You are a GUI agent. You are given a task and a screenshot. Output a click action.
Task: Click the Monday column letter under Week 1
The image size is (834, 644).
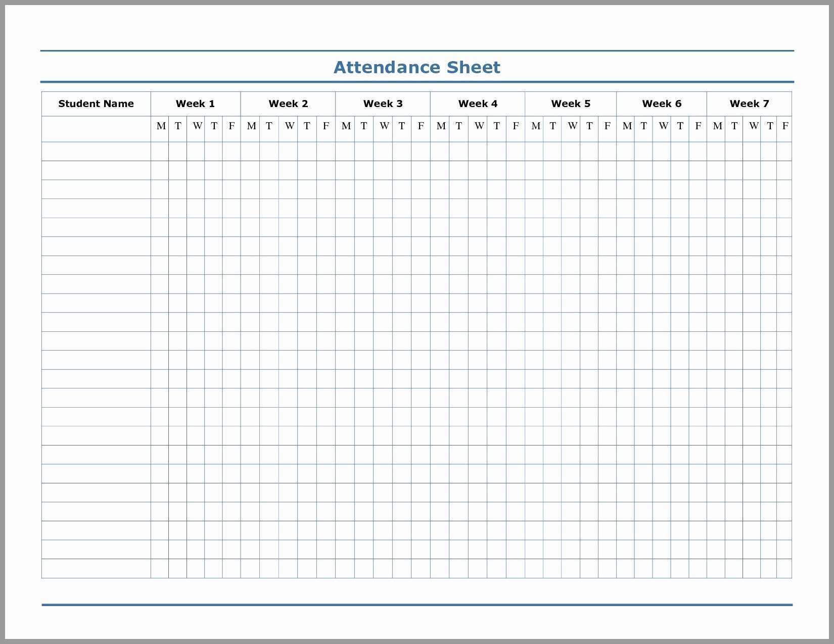pyautogui.click(x=161, y=126)
